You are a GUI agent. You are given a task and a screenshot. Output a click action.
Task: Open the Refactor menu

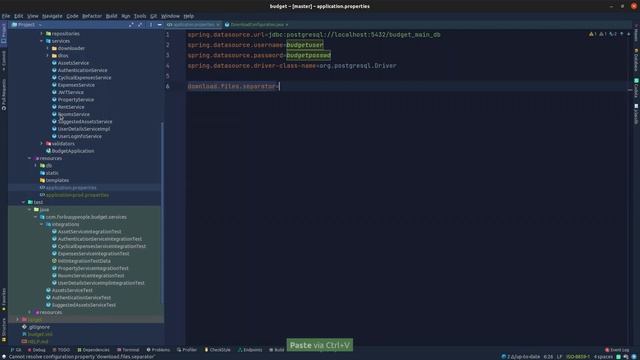pyautogui.click(x=92, y=16)
